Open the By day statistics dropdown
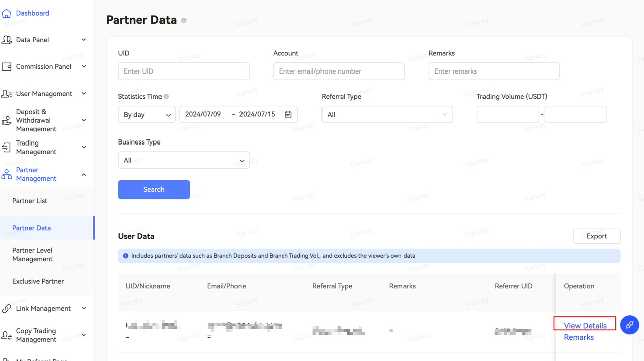 tap(147, 115)
